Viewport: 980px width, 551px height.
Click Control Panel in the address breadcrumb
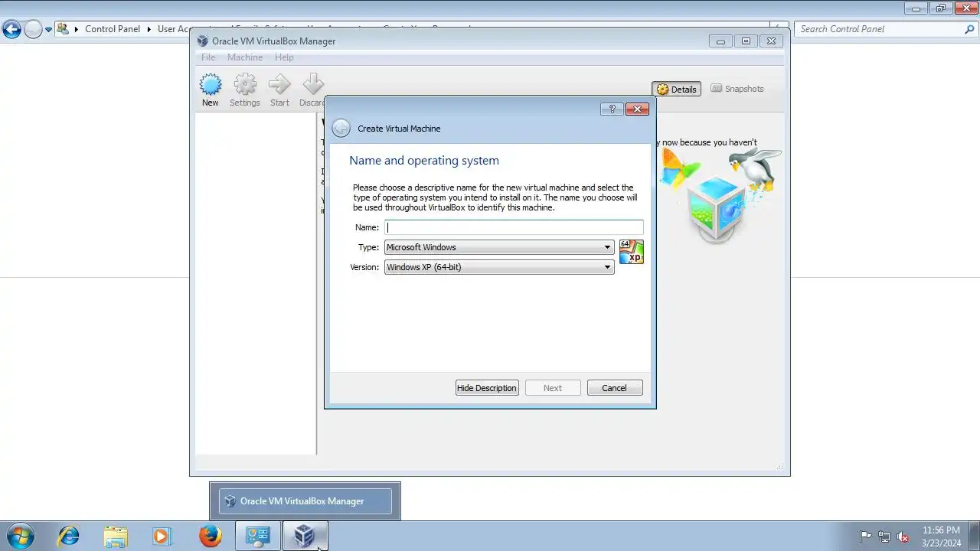click(x=113, y=29)
